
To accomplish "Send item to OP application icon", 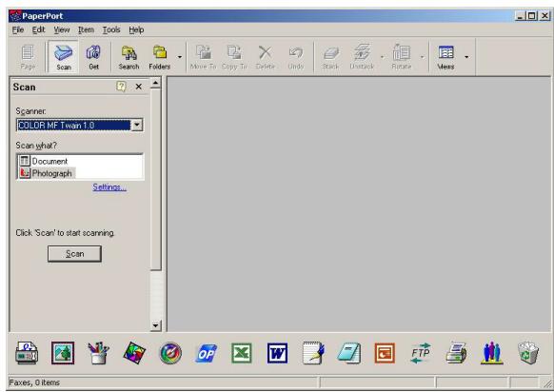I will [206, 353].
